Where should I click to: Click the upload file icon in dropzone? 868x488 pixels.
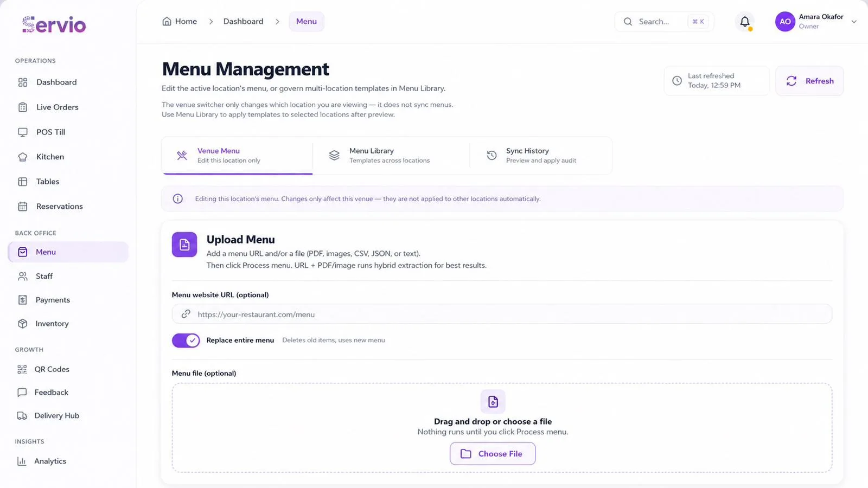pos(493,402)
